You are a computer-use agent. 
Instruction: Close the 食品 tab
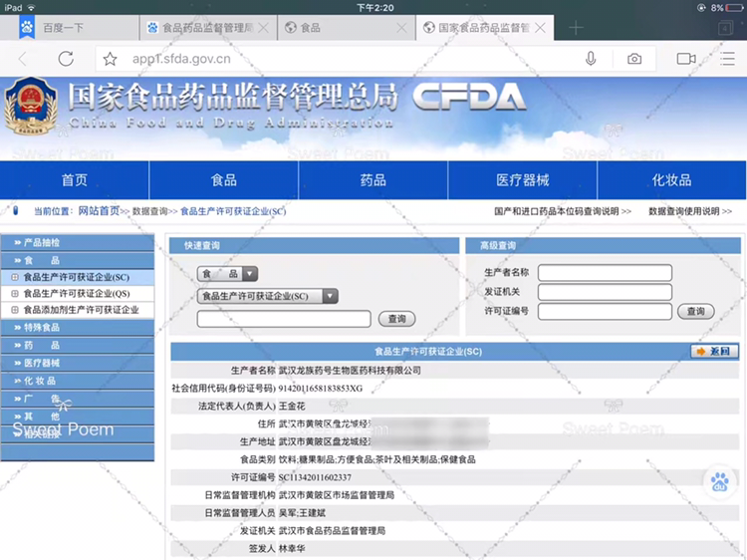coord(401,28)
